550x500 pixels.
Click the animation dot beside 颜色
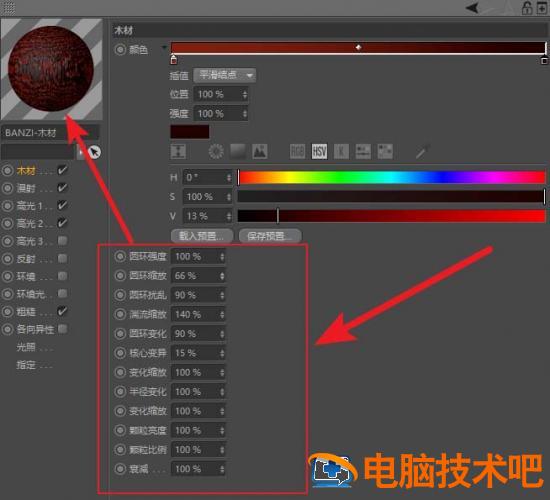coord(120,49)
